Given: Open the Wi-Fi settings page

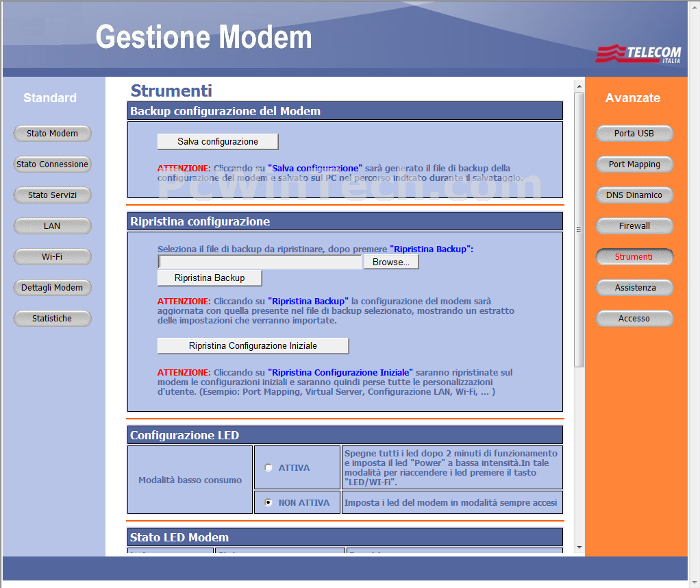Looking at the screenshot, I should pyautogui.click(x=52, y=257).
